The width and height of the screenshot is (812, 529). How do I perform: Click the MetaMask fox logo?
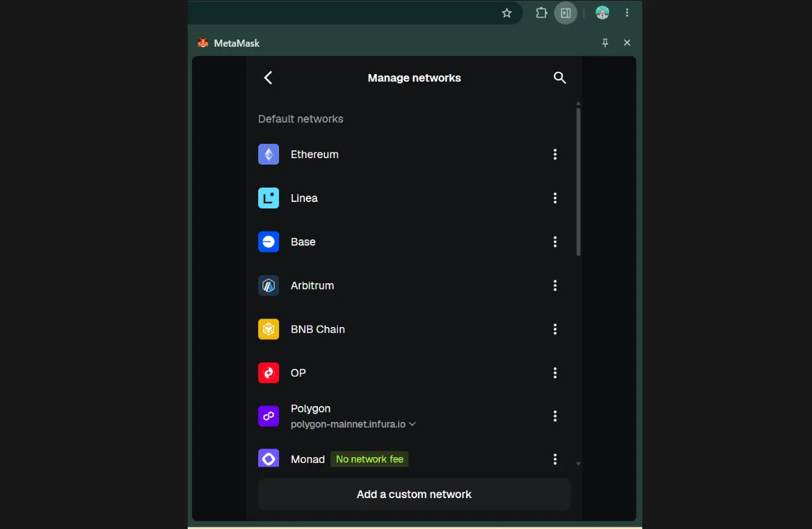coord(203,43)
